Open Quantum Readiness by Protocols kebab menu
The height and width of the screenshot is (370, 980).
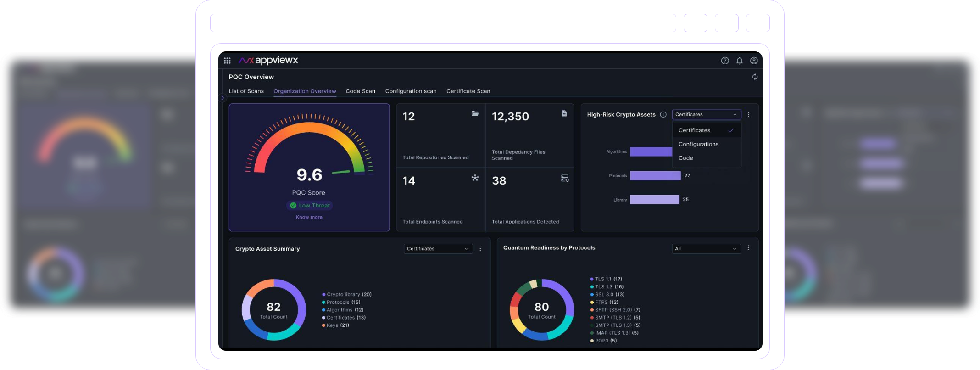(x=748, y=248)
